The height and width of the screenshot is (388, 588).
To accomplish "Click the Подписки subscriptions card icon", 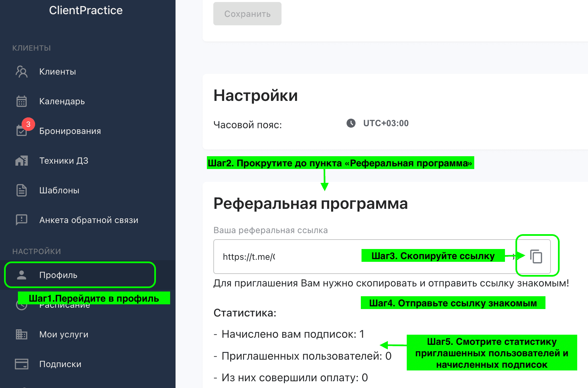I will [21, 364].
